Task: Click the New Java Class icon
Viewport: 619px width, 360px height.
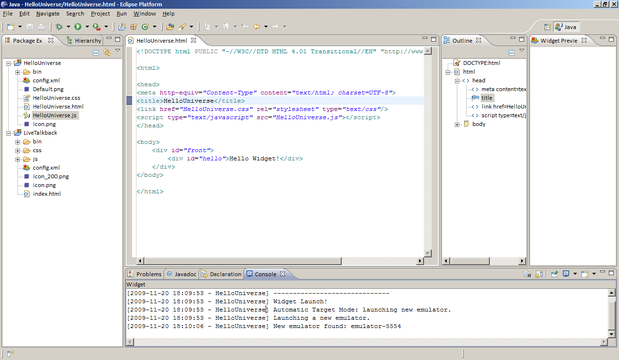Action: pyautogui.click(x=145, y=27)
